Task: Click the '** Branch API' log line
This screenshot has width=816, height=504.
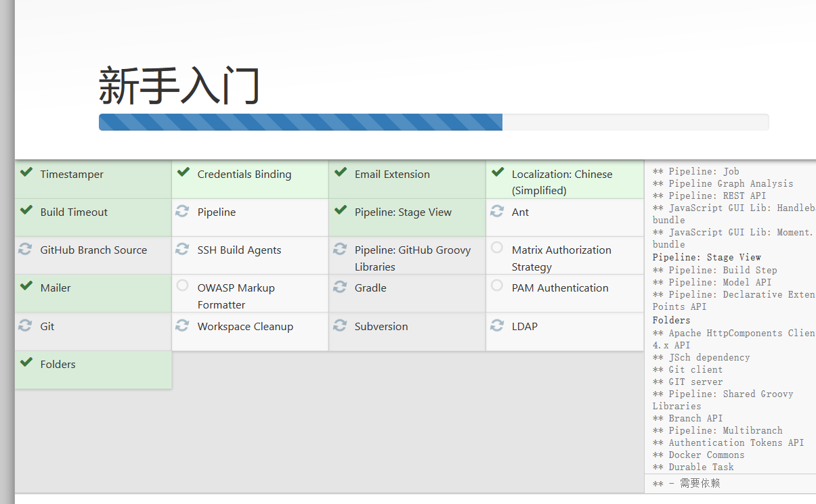Action: 688,418
